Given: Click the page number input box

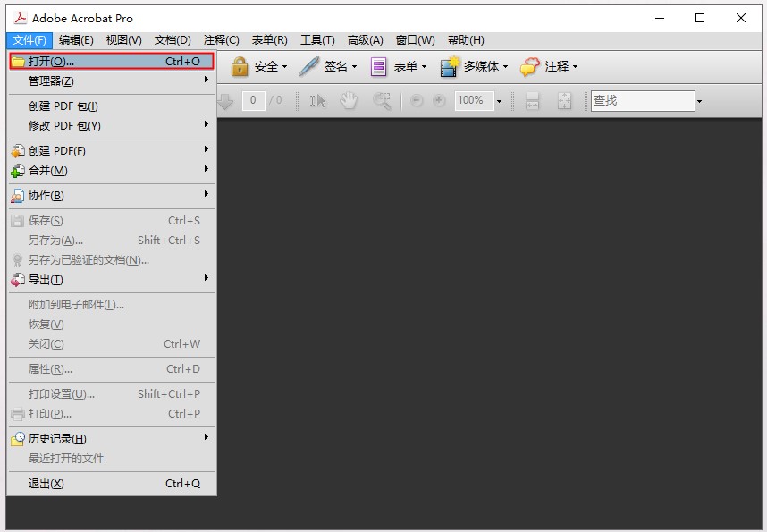Looking at the screenshot, I should click(x=253, y=101).
